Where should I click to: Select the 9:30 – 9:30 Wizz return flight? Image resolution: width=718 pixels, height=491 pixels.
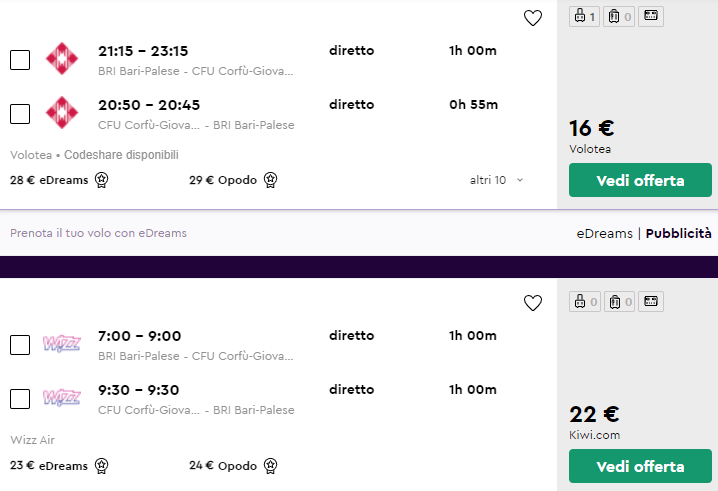20,398
